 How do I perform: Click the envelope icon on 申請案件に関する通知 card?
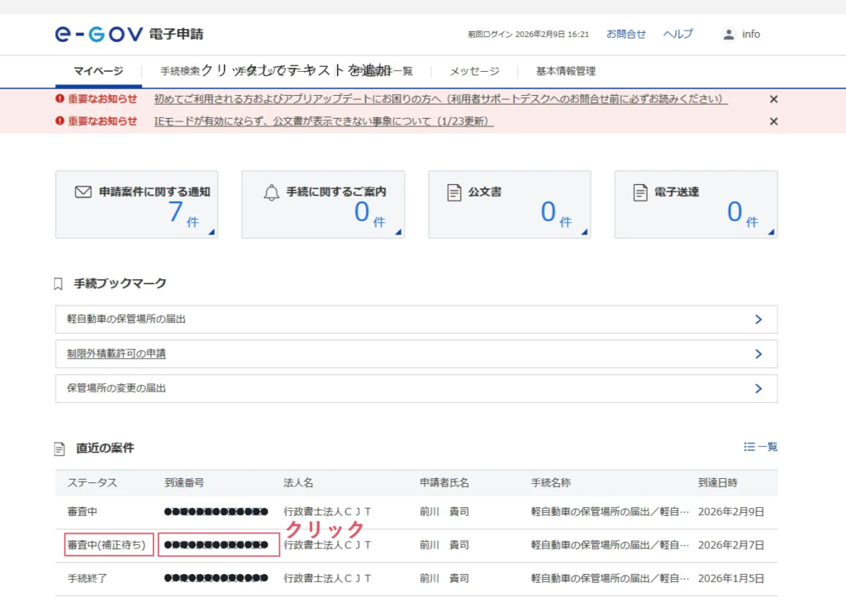coord(83,192)
